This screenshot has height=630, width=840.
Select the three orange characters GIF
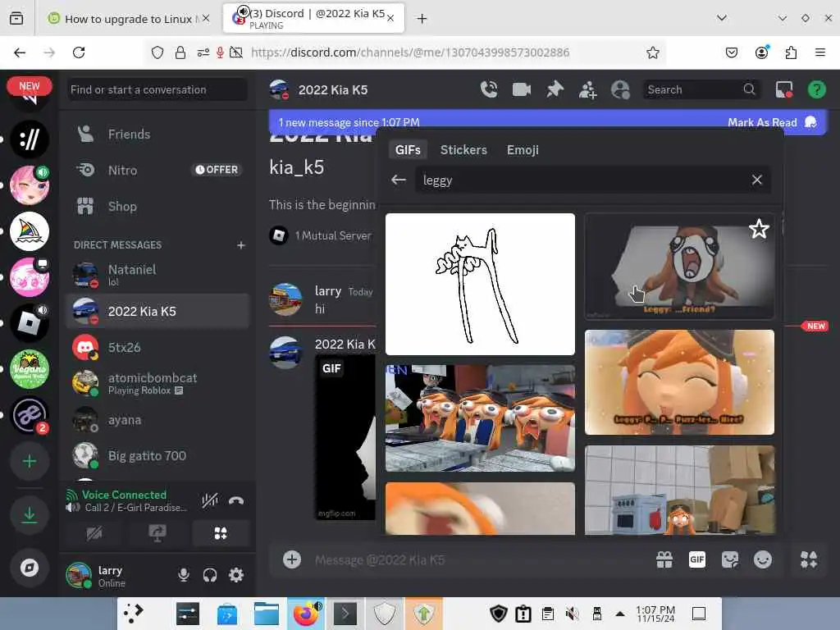[480, 418]
